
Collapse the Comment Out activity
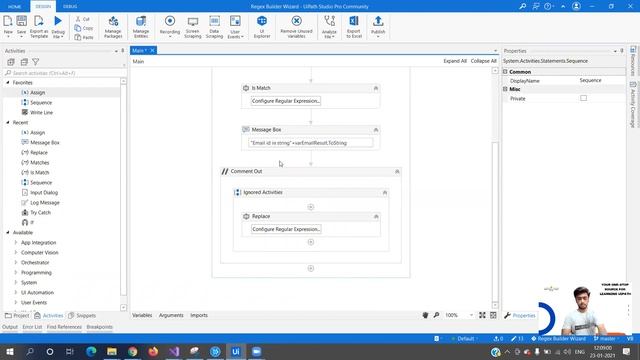[397, 171]
